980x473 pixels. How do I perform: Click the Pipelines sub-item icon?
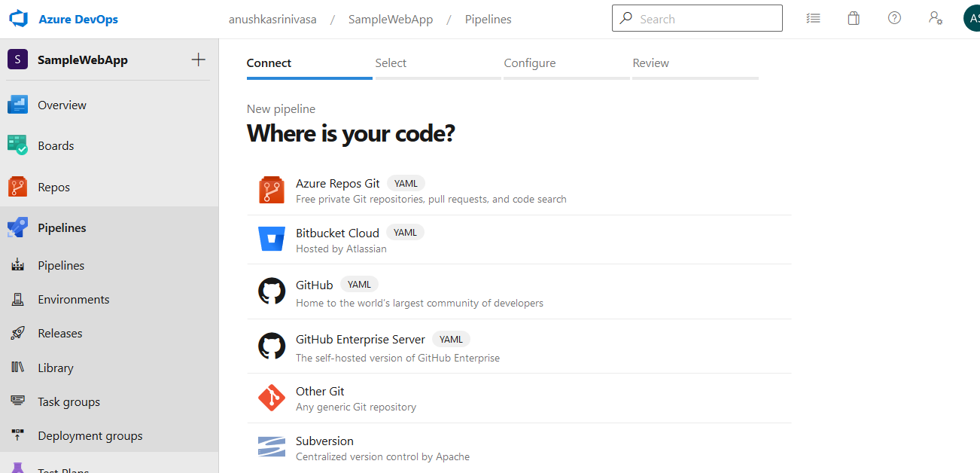[17, 265]
